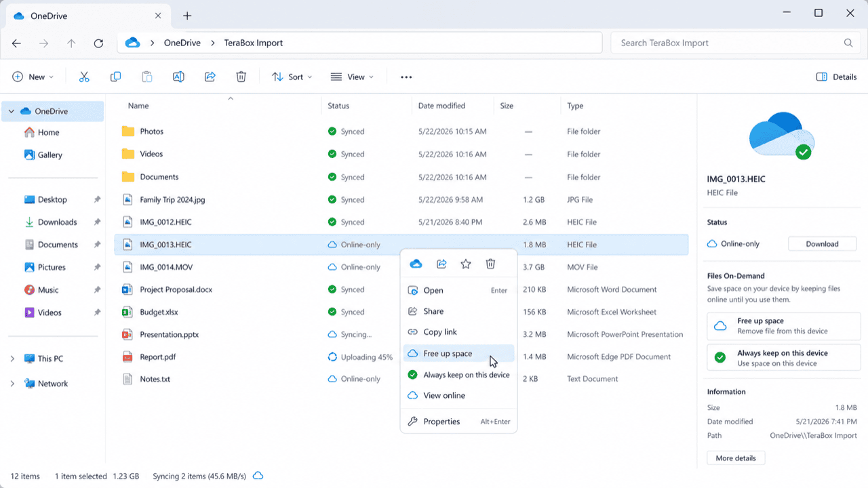
Task: Unpin Desktop from quick access
Action: (x=97, y=199)
